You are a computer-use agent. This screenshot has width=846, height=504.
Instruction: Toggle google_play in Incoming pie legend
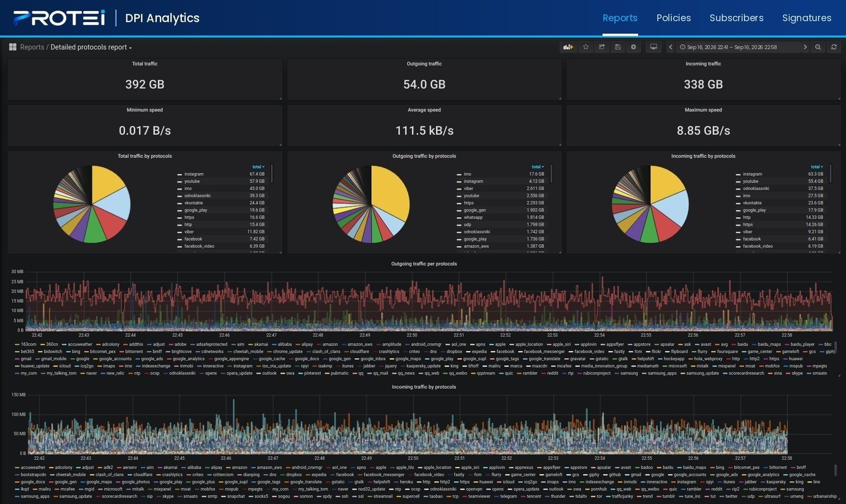755,210
